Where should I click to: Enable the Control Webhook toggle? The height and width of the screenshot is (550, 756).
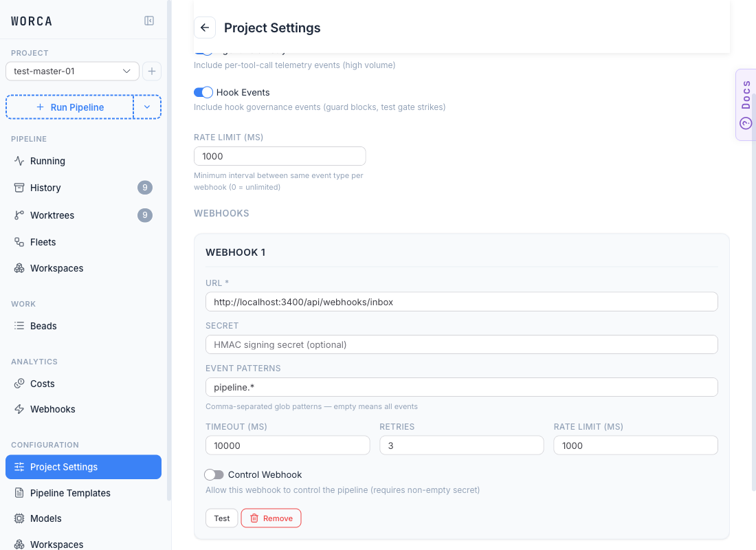[214, 475]
